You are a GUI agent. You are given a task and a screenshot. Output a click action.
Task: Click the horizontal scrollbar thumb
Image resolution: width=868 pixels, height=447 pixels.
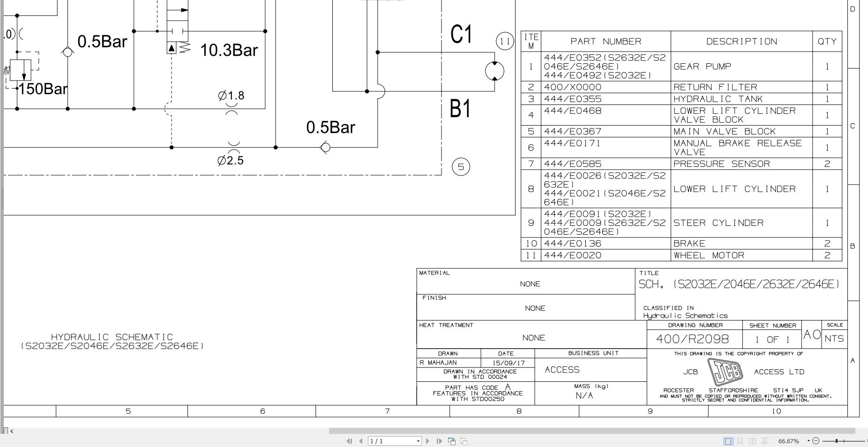tap(592, 431)
